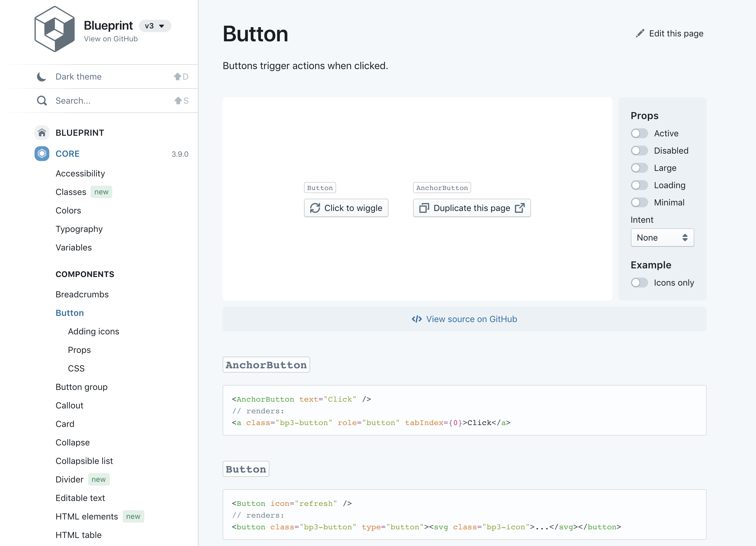Image resolution: width=756 pixels, height=546 pixels.
Task: Open the Classes page
Action: (71, 192)
